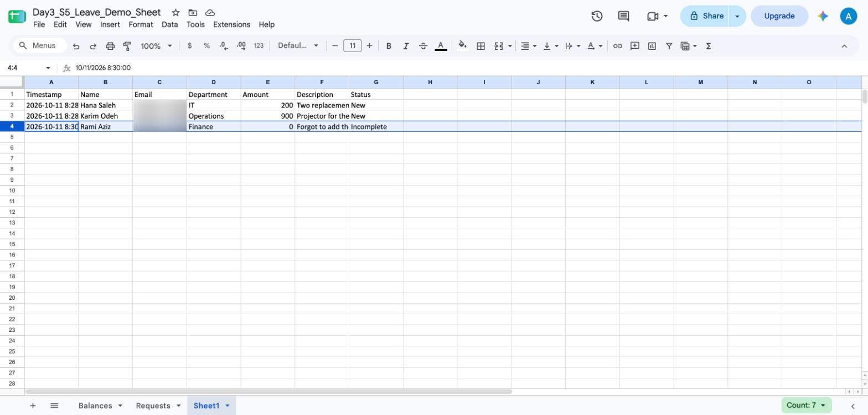This screenshot has height=415, width=868.
Task: Open the Data menu
Action: (170, 24)
